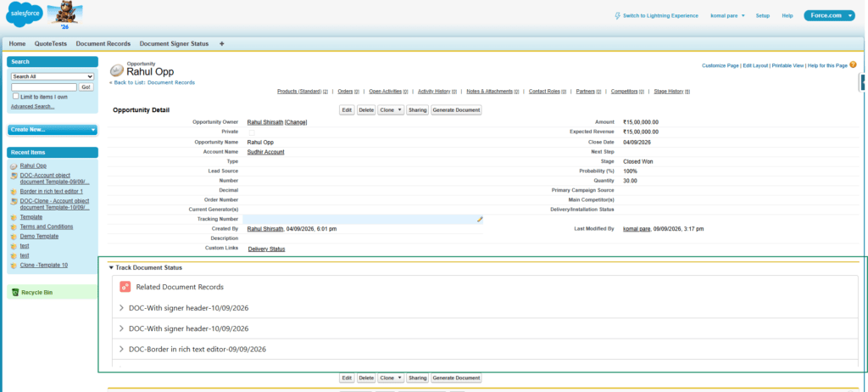Open all tabs with the plus icon
The width and height of the screenshot is (868, 392).
tap(222, 43)
